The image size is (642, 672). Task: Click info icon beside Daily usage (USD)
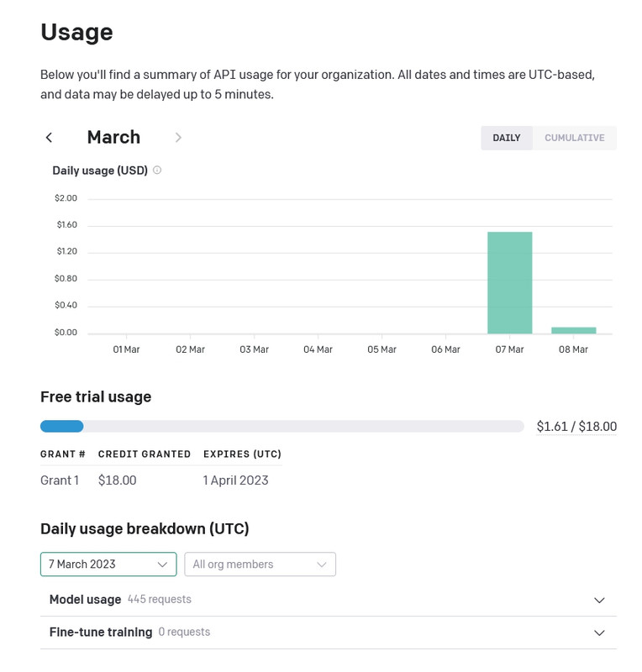coord(157,171)
